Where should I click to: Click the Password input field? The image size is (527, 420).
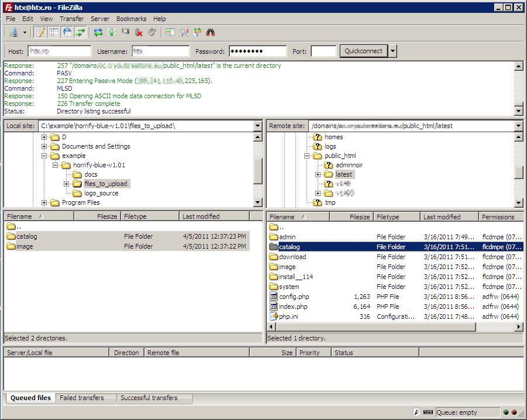click(x=258, y=51)
